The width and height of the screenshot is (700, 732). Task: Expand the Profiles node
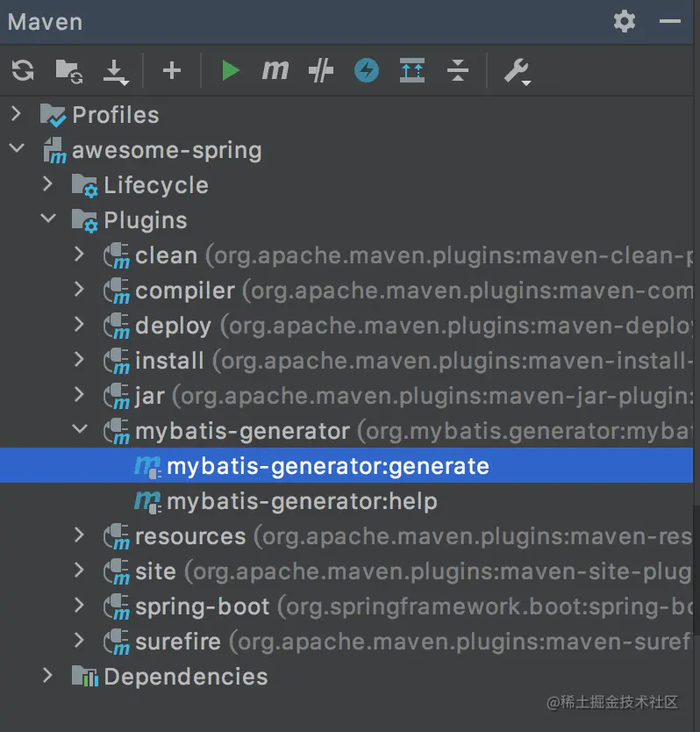coord(17,113)
